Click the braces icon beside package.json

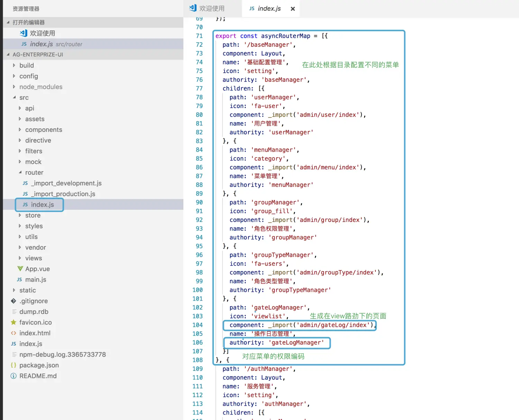point(13,365)
